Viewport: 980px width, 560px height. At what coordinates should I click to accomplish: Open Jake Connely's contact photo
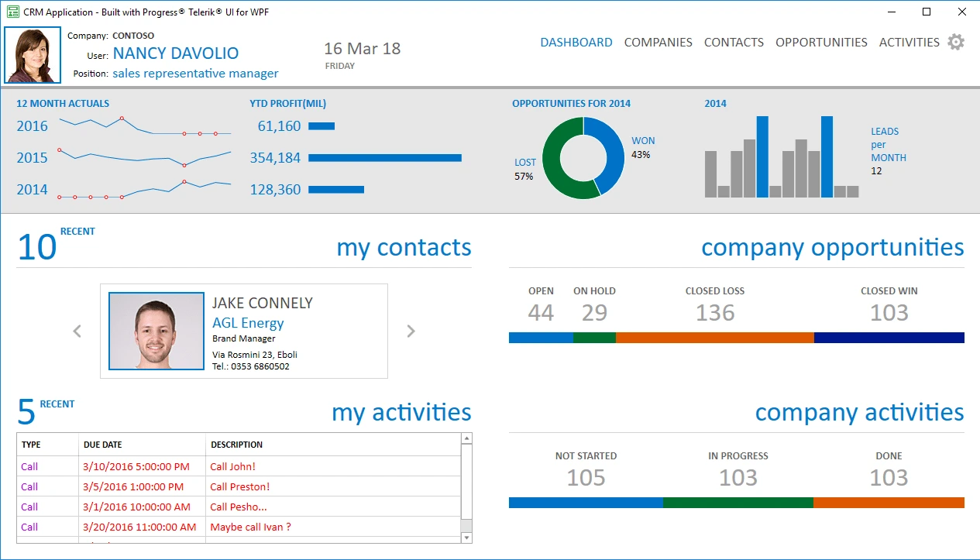(x=156, y=331)
